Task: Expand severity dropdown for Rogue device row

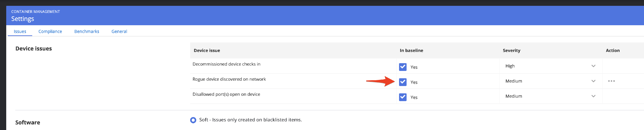Action: 550,81
